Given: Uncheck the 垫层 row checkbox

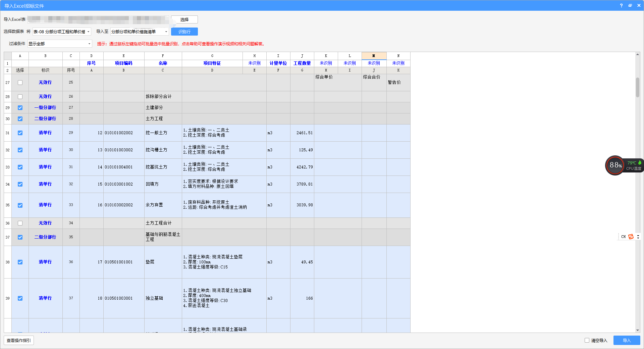Looking at the screenshot, I should point(20,262).
